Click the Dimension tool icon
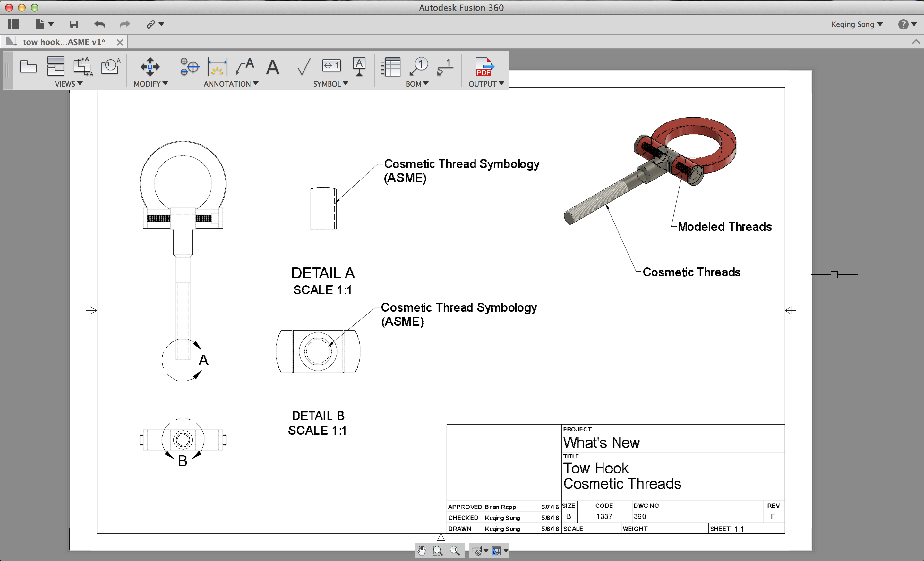 tap(217, 67)
